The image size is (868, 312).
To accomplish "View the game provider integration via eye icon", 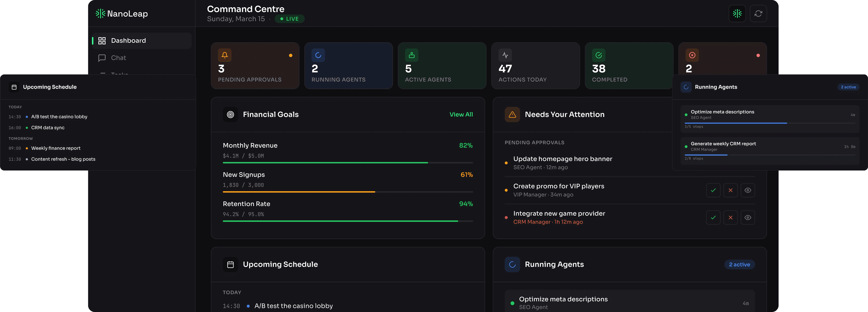I will [x=747, y=217].
